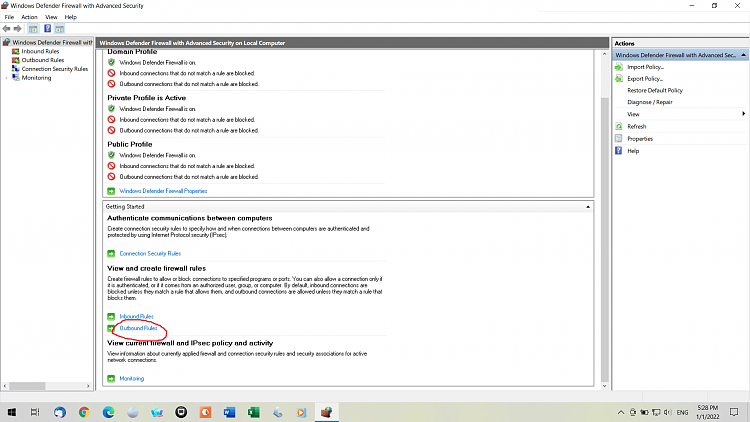Open Microsoft Excel from taskbar
This screenshot has height=422, width=750.
point(254,412)
